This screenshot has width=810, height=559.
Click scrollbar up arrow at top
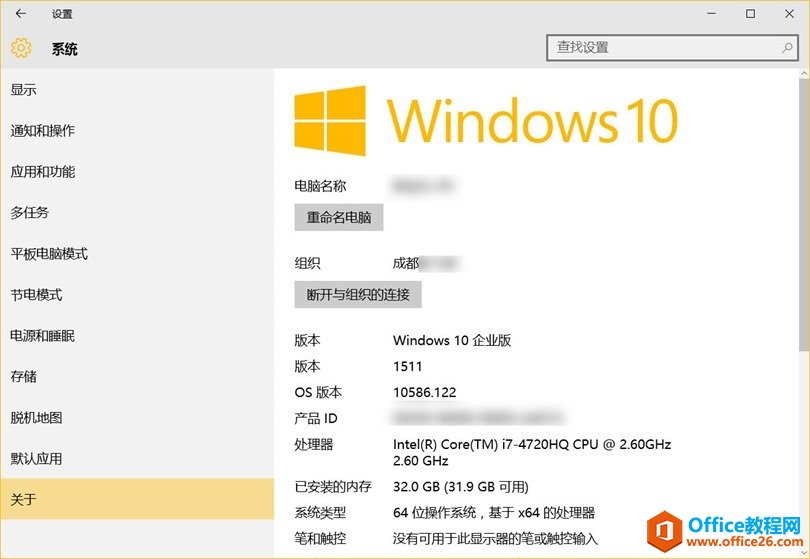point(804,74)
